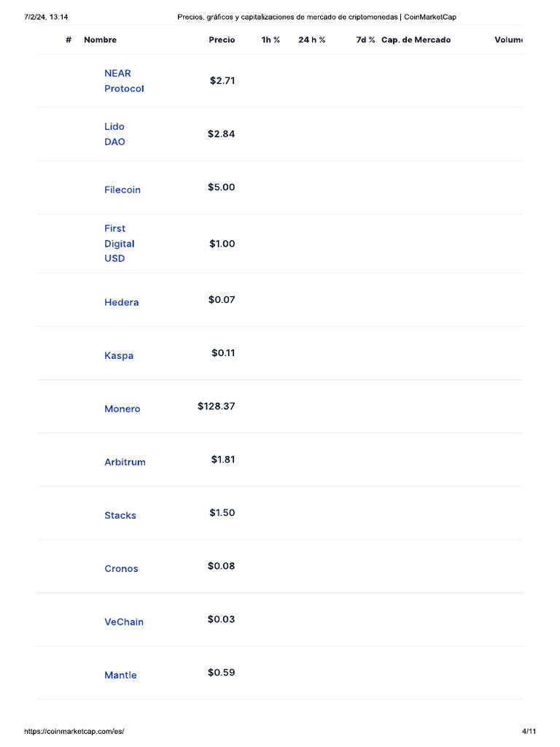Click the Monero link

[x=122, y=409]
